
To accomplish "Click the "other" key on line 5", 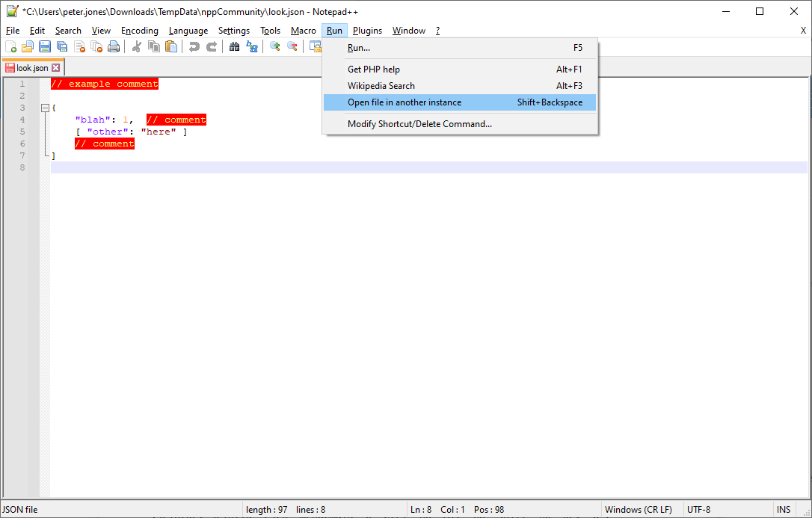I will tap(107, 132).
